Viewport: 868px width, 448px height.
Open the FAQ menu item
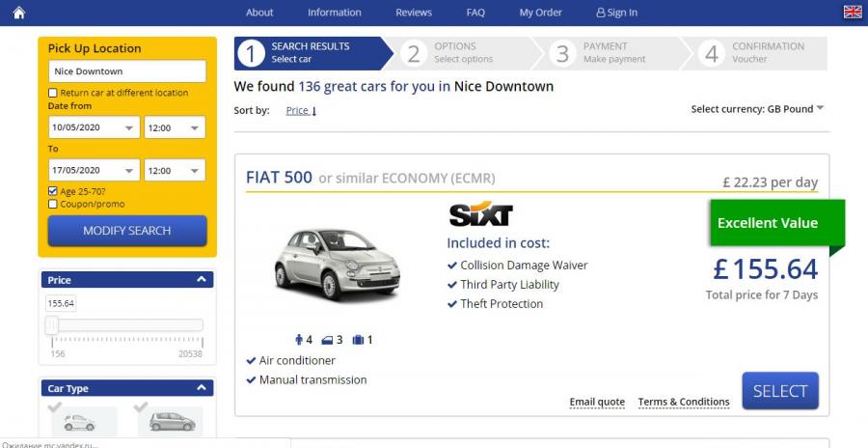[475, 13]
